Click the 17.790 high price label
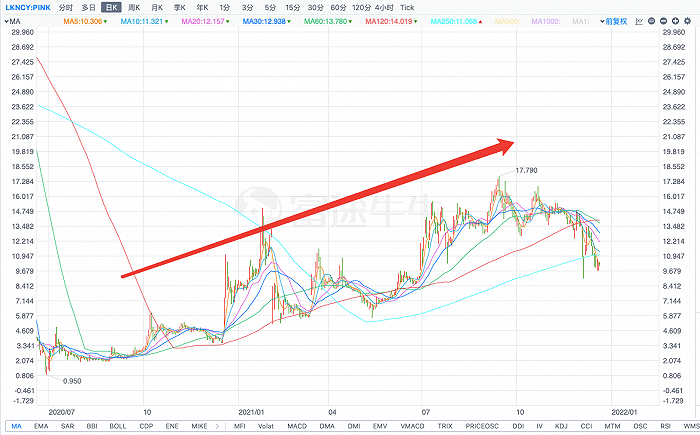 pos(526,170)
